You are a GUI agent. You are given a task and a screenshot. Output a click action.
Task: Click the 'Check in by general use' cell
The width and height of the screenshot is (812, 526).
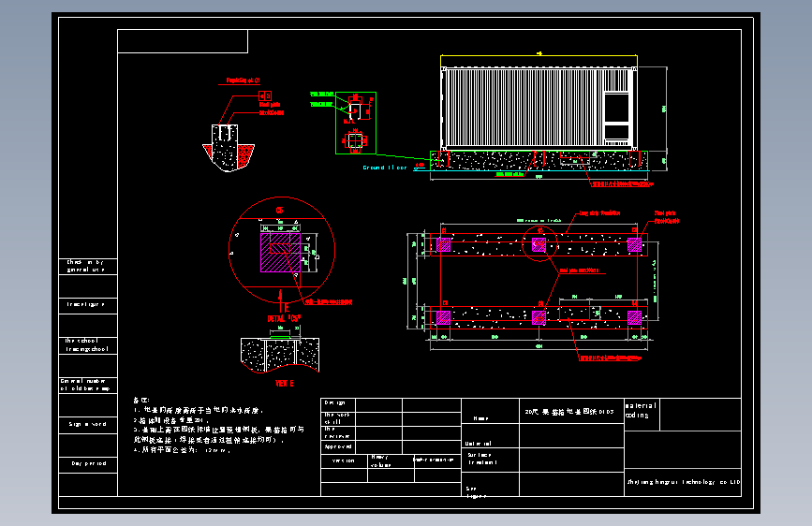pyautogui.click(x=88, y=267)
